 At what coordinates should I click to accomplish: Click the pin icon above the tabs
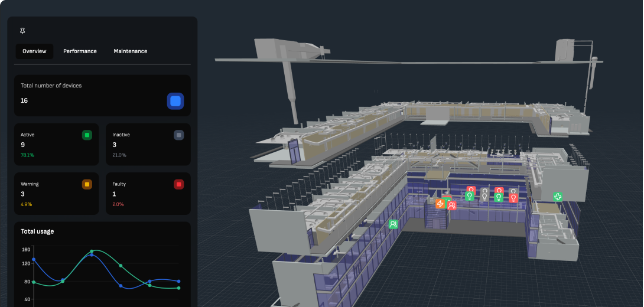tap(22, 31)
